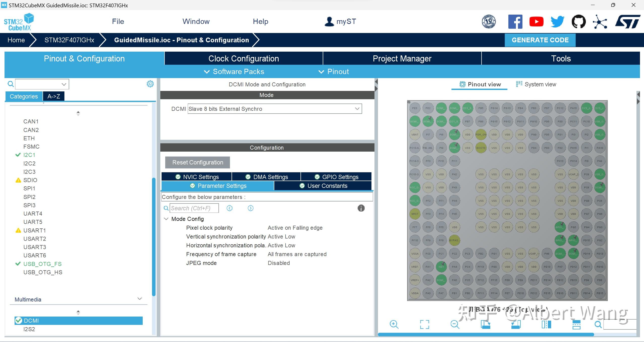Go to the Home breadcrumb
Screen dimensions: 644x342
point(16,40)
